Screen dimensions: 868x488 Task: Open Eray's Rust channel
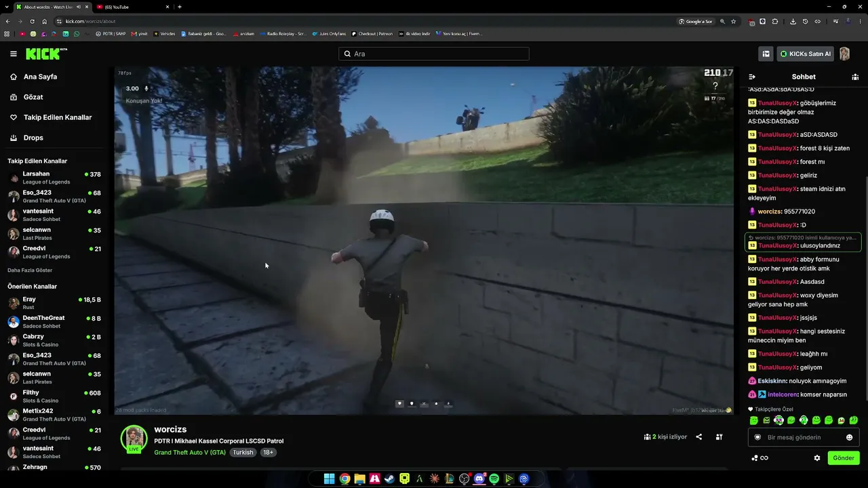[54, 303]
